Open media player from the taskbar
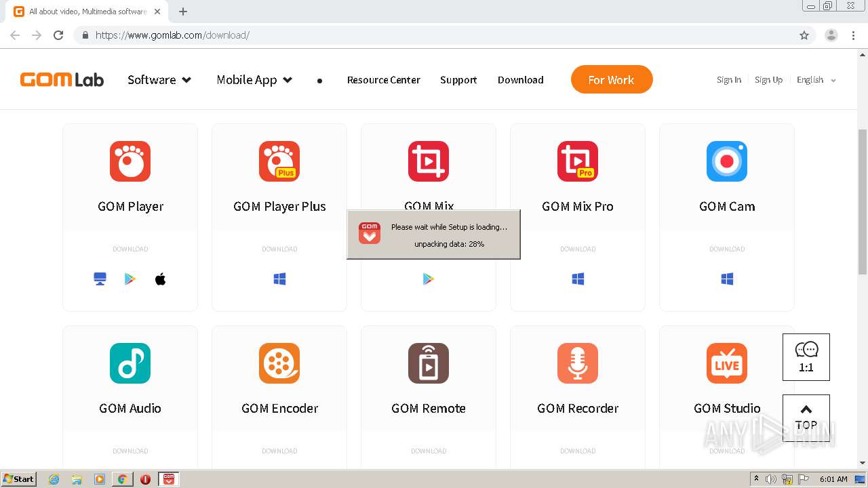Screen dimensions: 868x488 (100, 479)
